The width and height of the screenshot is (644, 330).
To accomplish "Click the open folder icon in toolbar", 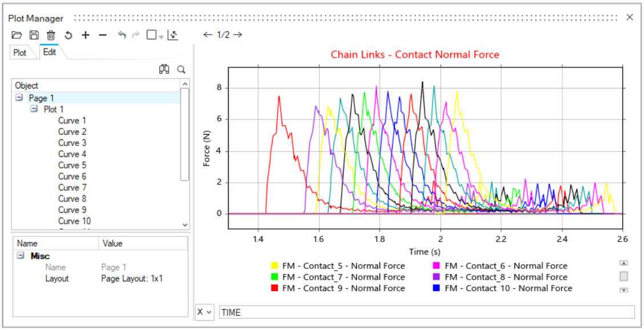I will click(x=17, y=35).
